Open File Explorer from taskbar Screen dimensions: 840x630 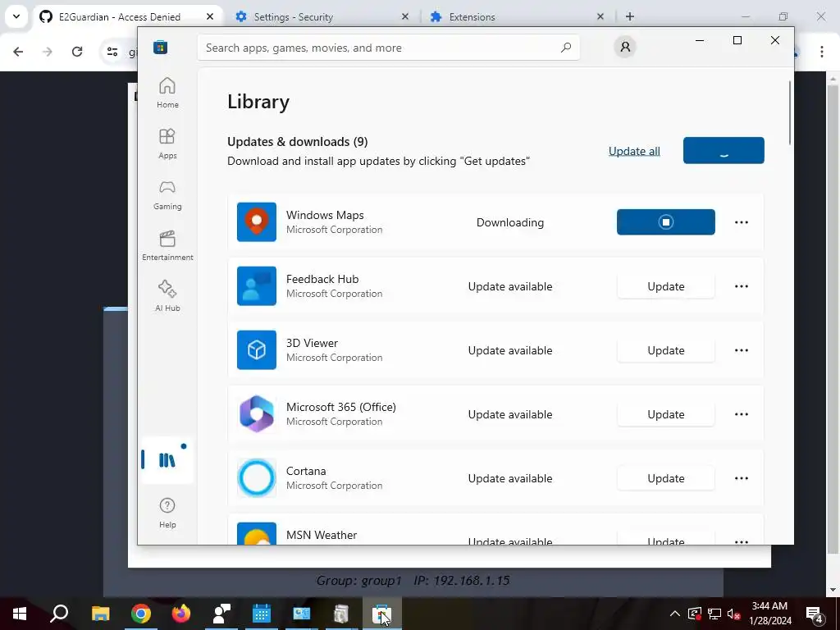[100, 614]
